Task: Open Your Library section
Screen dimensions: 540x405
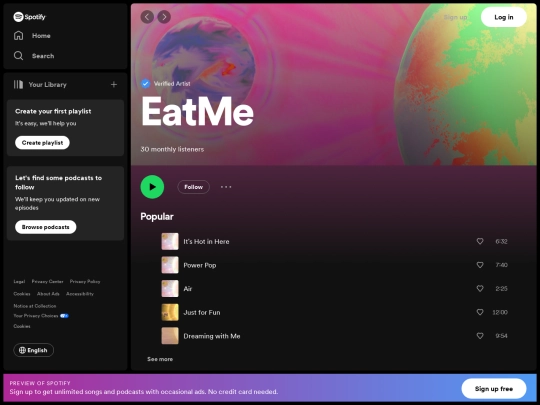Action: coord(48,85)
